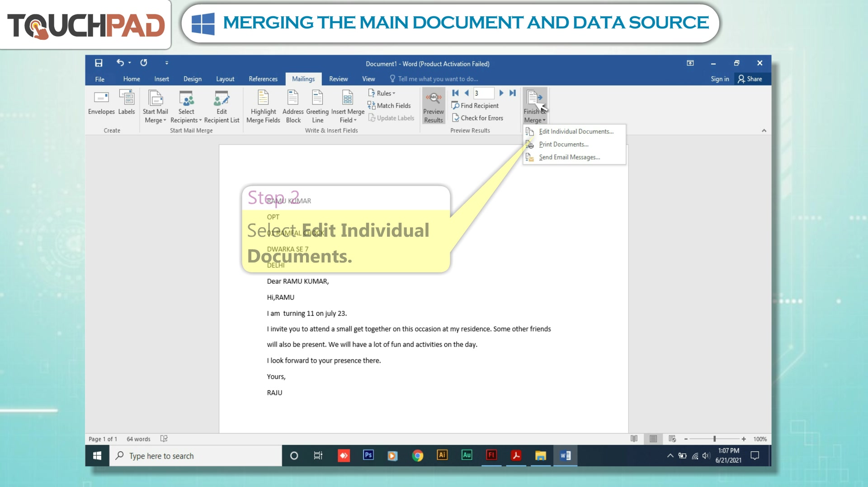Open the Undo history dropdown arrow
The height and width of the screenshot is (487, 868).
(x=130, y=63)
